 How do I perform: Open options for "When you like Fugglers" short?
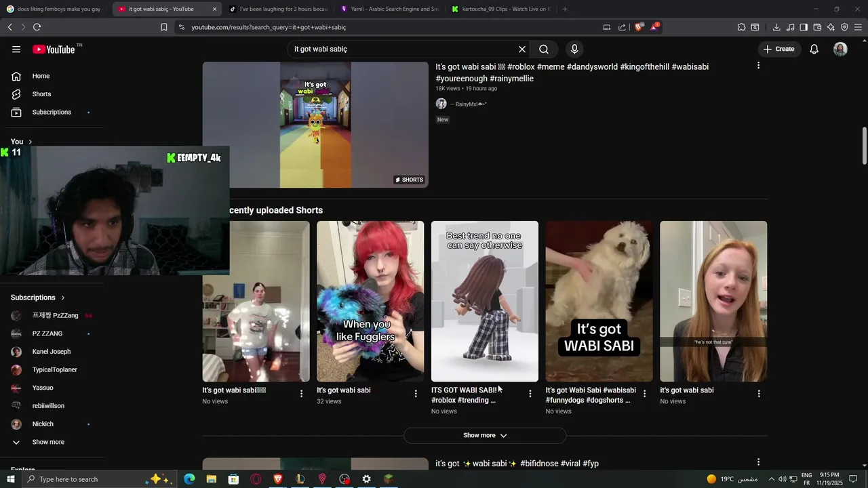click(x=416, y=394)
